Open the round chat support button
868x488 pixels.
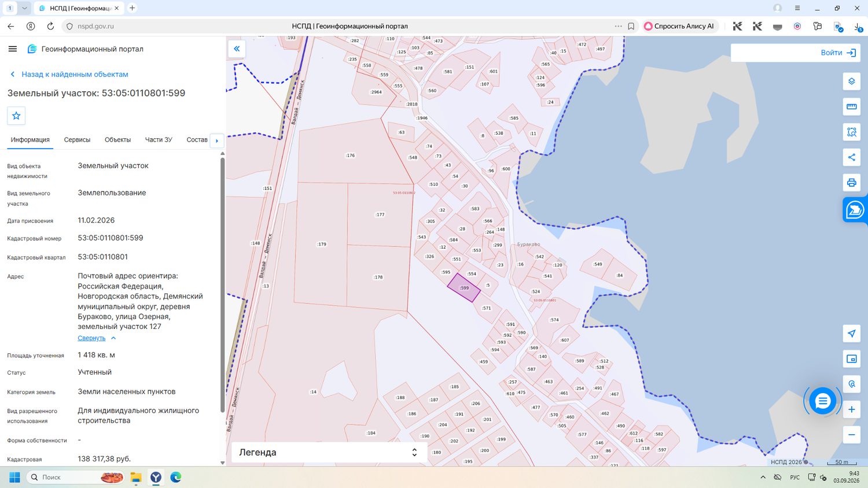(x=822, y=401)
